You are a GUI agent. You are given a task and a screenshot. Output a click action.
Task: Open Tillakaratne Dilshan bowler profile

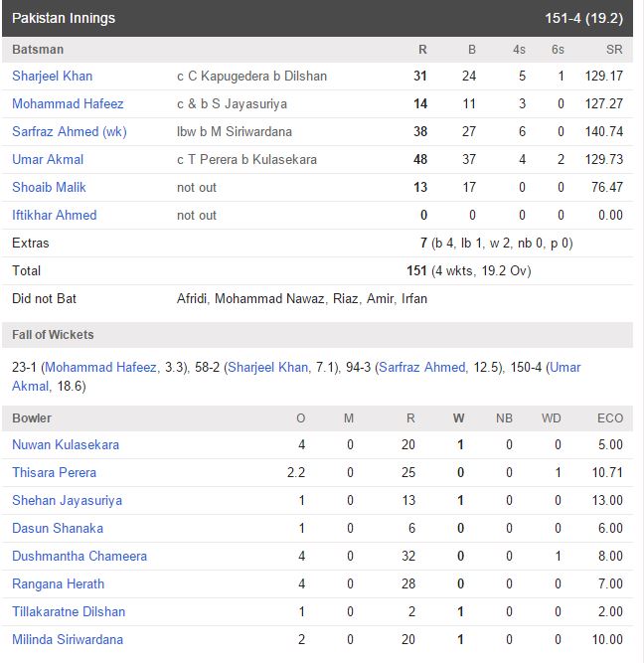pyautogui.click(x=69, y=612)
